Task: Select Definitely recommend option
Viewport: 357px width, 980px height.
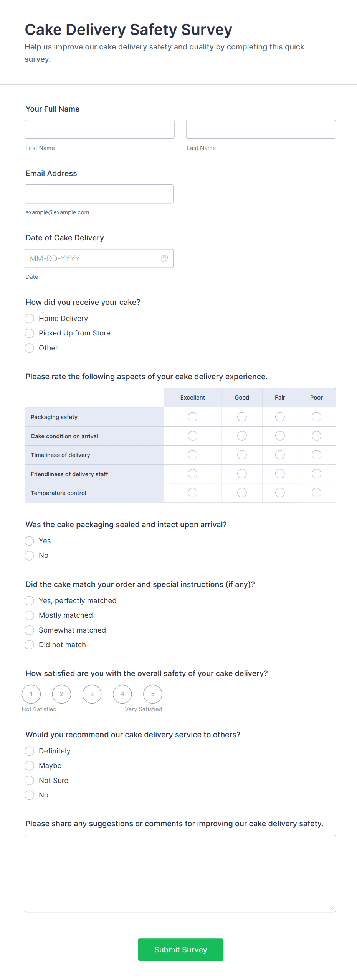Action: [30, 751]
